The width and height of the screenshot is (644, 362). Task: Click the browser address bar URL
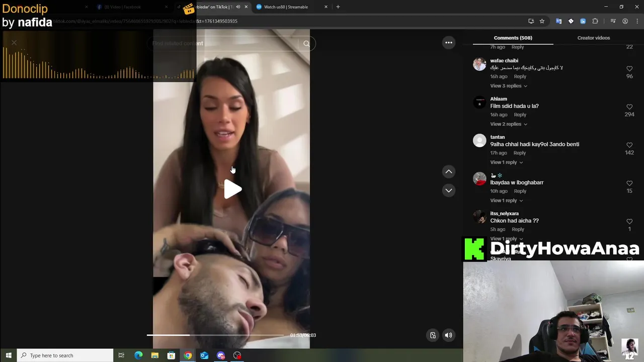(145, 21)
